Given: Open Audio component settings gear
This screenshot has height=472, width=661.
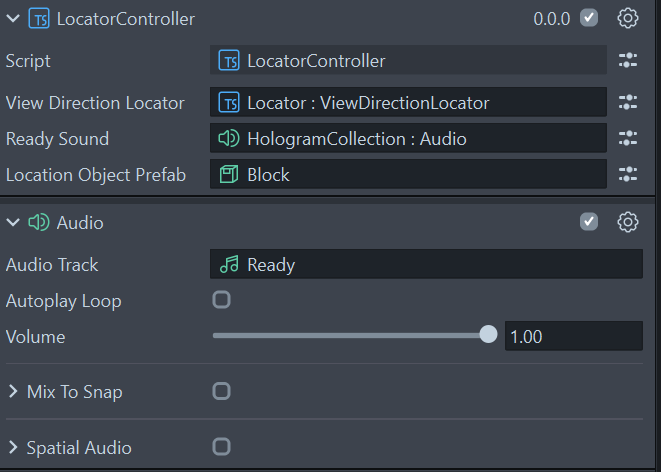Looking at the screenshot, I should 628,222.
